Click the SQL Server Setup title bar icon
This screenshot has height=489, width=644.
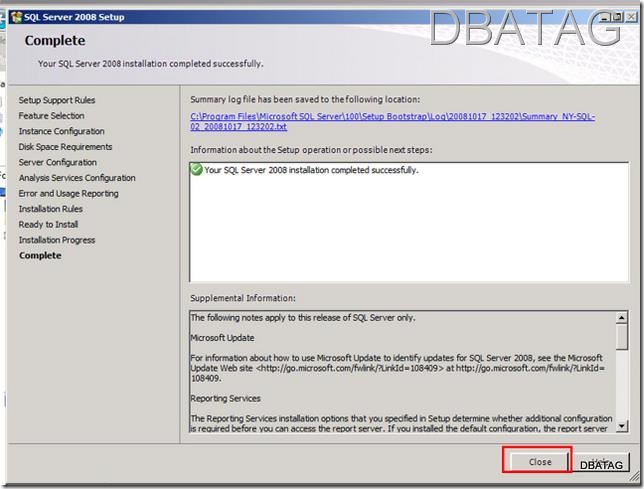click(x=16, y=17)
